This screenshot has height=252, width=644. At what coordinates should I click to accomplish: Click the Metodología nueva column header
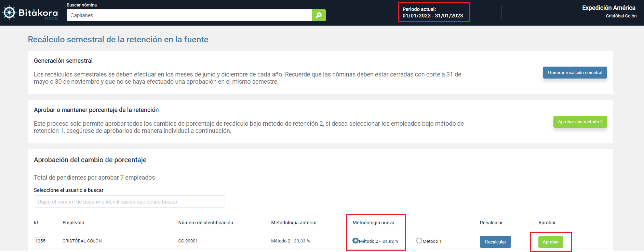[x=373, y=223]
